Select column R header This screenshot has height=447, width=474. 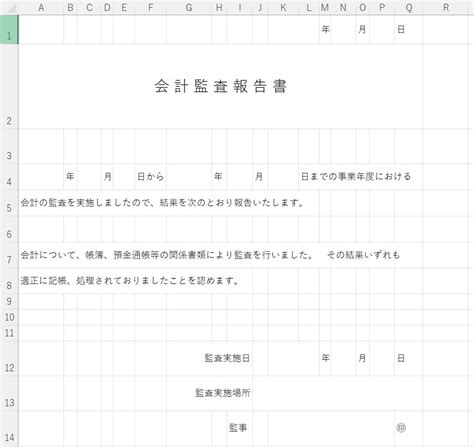pos(446,7)
